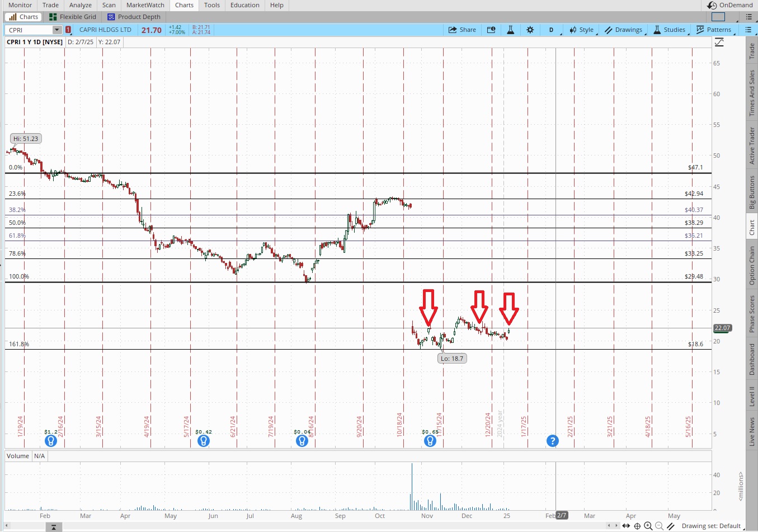Click the Lo: 18.7 price bubble
Viewport: 758px width, 532px height.
452,359
